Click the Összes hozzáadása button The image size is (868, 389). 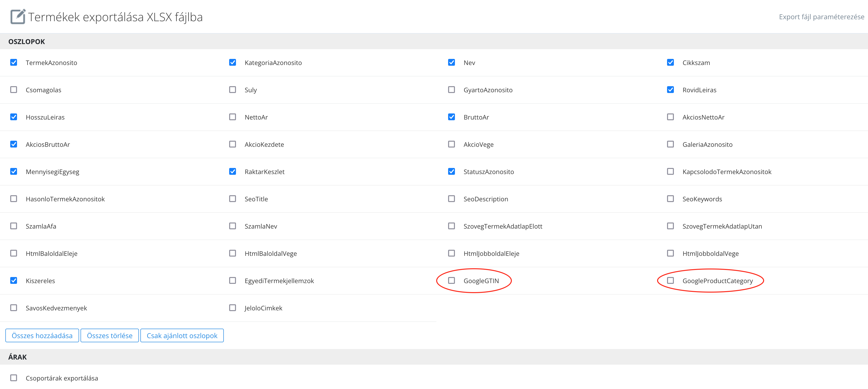(42, 336)
